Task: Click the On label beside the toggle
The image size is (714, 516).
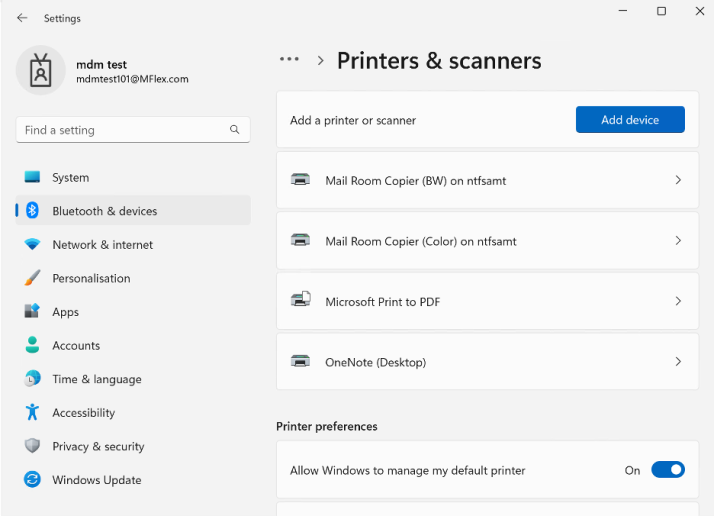Action: tap(632, 470)
